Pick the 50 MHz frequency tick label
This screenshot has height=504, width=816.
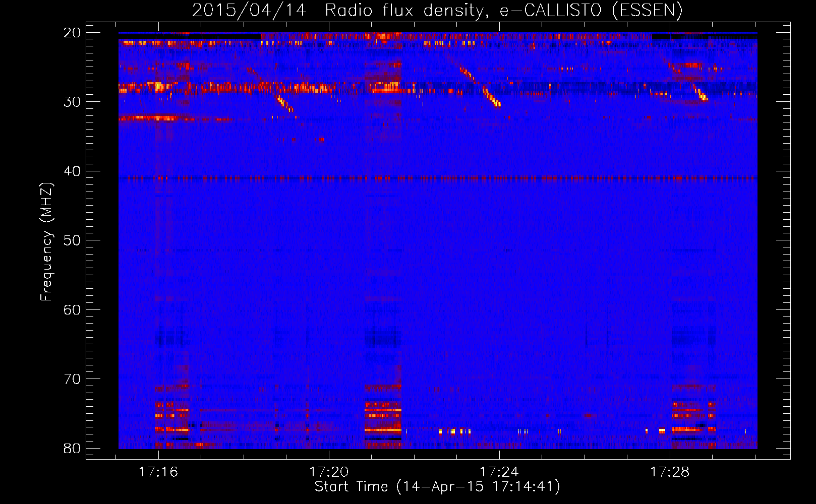point(72,240)
